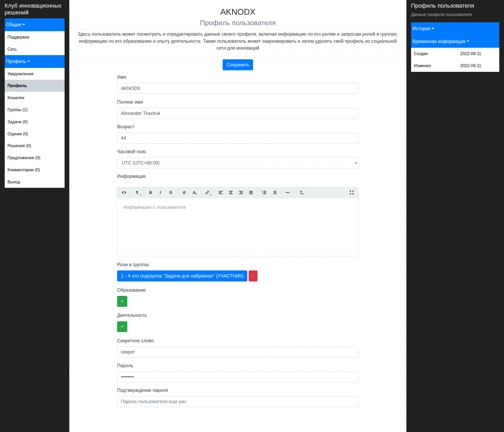Click the Возраст field
This screenshot has height=432, width=504.
tap(238, 138)
